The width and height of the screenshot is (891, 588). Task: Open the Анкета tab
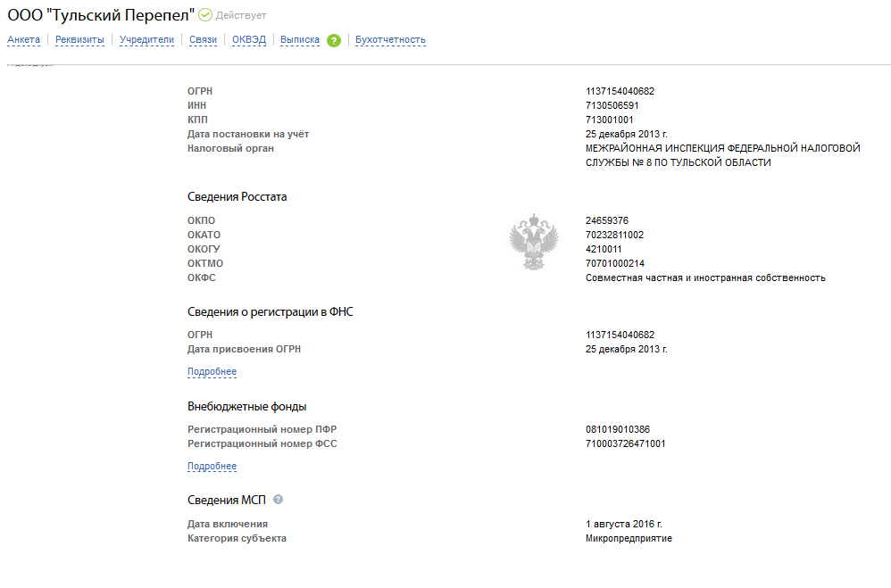[24, 40]
